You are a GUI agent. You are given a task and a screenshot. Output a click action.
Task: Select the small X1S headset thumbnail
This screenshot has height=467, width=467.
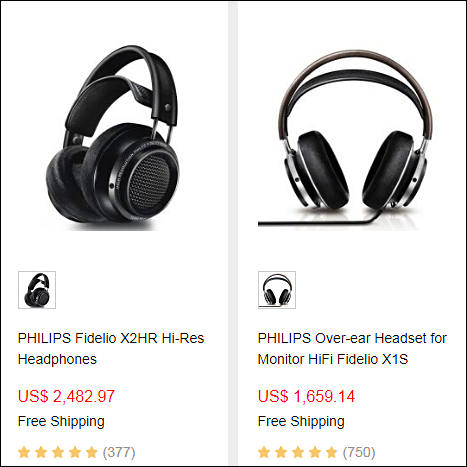tap(277, 290)
